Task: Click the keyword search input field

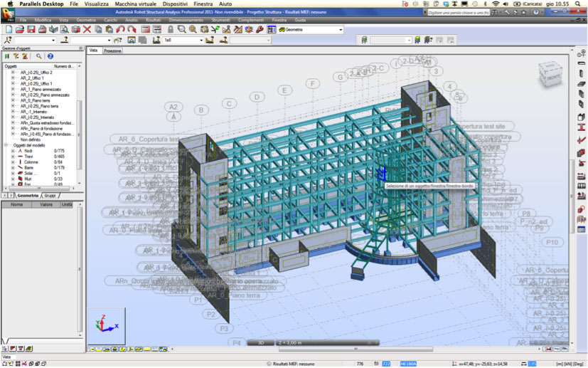Action: (x=459, y=12)
